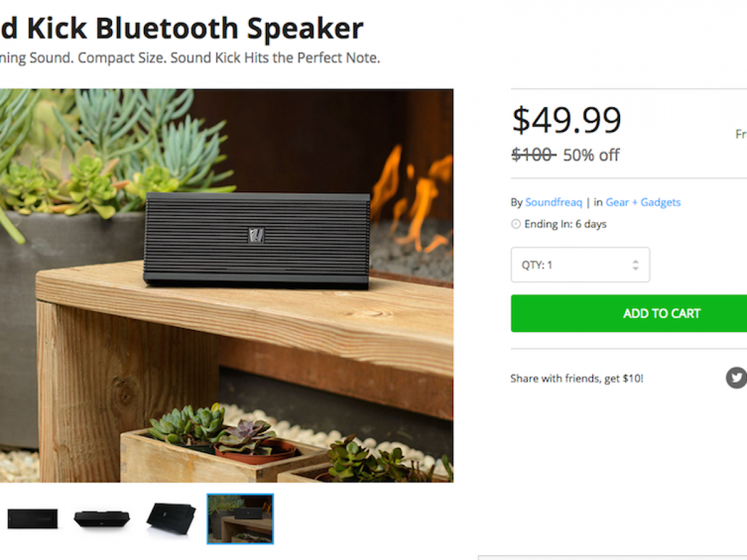Click the $49.99 sale price
The width and height of the screenshot is (747, 560).
566,120
